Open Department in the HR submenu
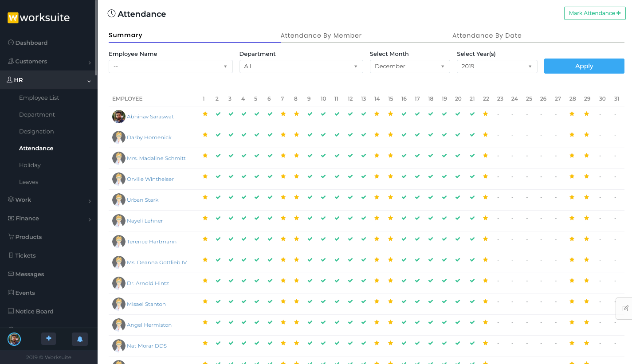 37,114
